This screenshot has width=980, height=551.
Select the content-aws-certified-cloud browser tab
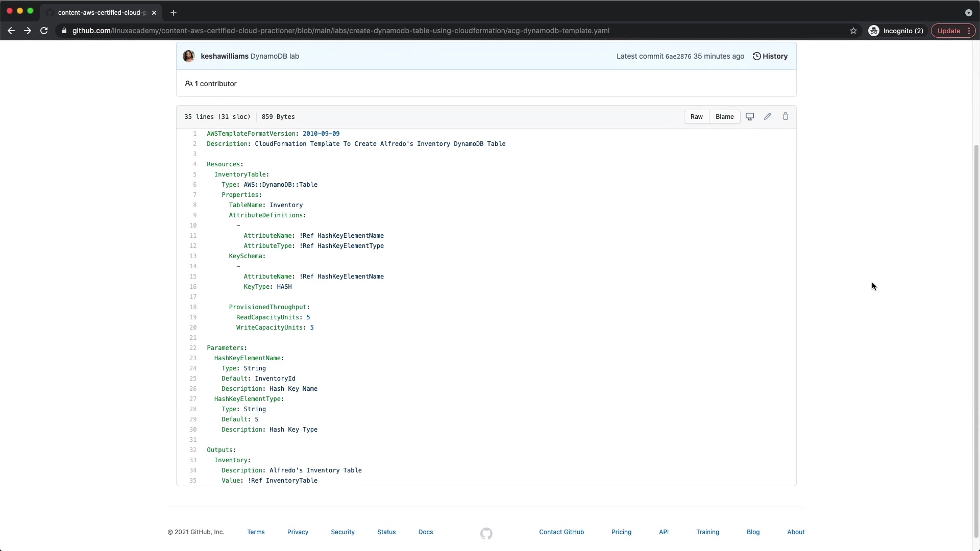click(x=101, y=13)
